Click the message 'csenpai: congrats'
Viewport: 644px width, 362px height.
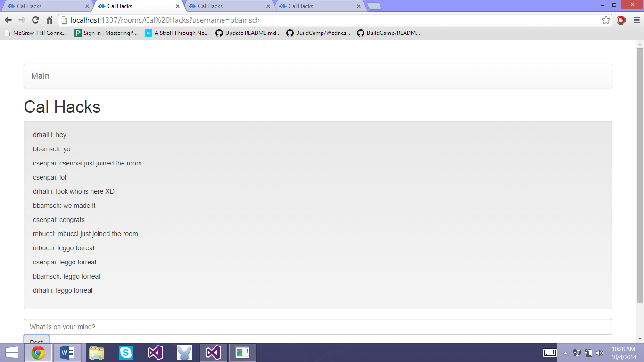(59, 220)
